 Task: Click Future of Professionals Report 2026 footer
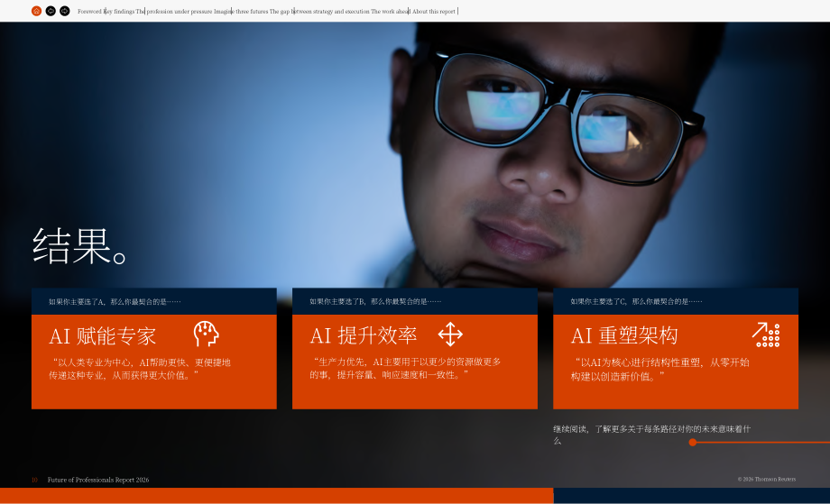coord(98,480)
